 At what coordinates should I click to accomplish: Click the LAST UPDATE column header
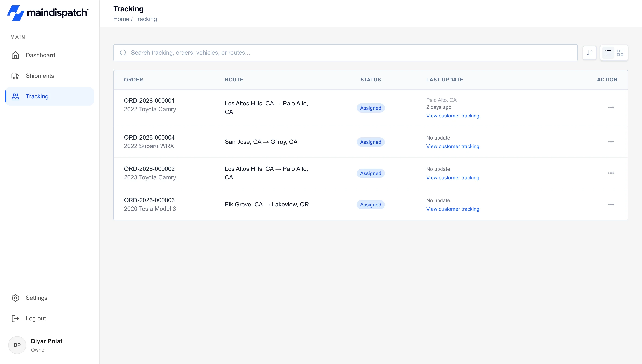445,80
